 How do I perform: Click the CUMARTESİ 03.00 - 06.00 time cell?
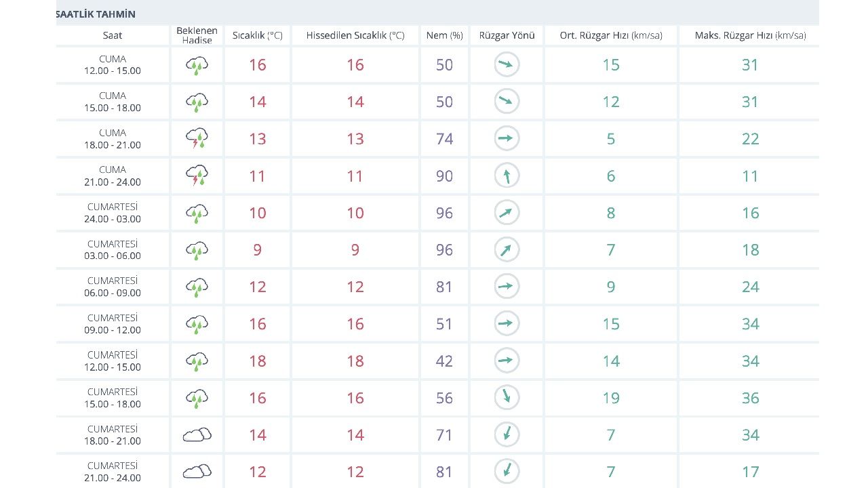click(x=113, y=250)
